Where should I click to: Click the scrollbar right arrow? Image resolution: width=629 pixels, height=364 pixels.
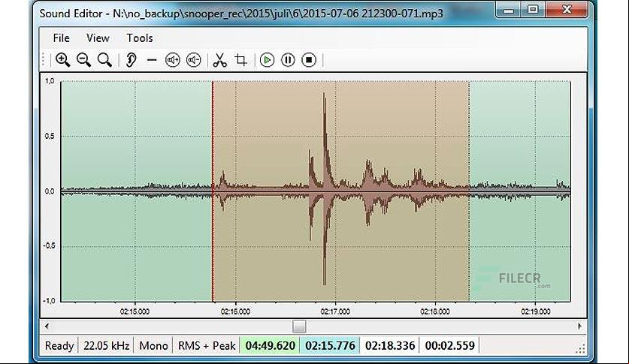579,326
